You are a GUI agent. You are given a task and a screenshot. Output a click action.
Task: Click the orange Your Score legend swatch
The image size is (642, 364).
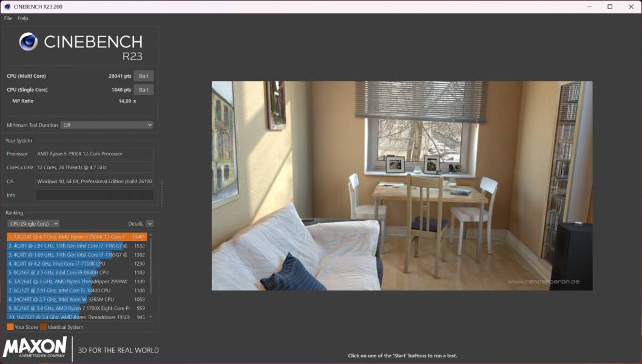click(10, 327)
